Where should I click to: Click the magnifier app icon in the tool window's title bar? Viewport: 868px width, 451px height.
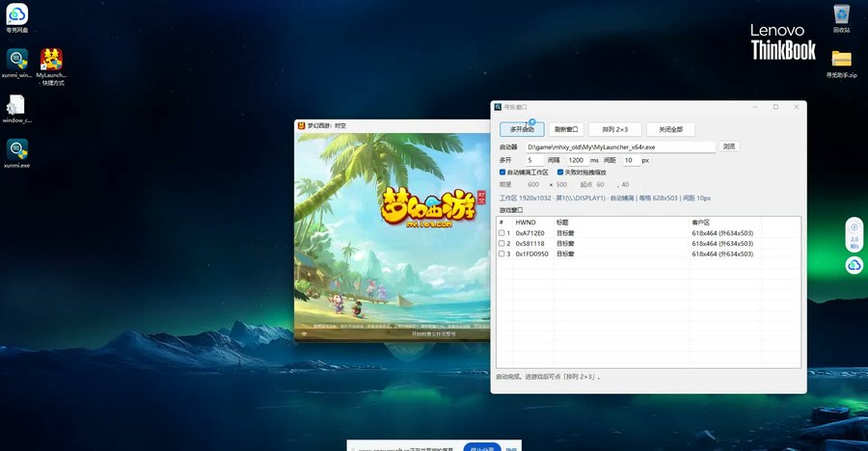pyautogui.click(x=498, y=107)
